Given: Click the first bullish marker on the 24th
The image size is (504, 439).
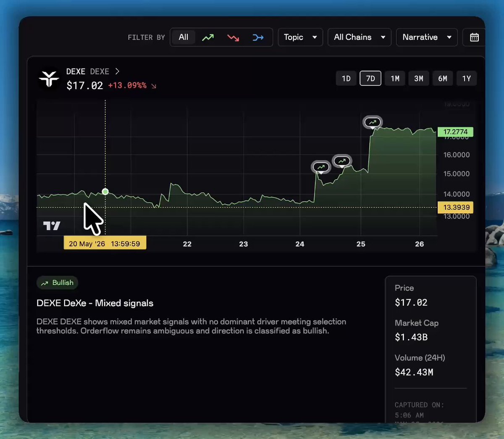Looking at the screenshot, I should point(321,167).
